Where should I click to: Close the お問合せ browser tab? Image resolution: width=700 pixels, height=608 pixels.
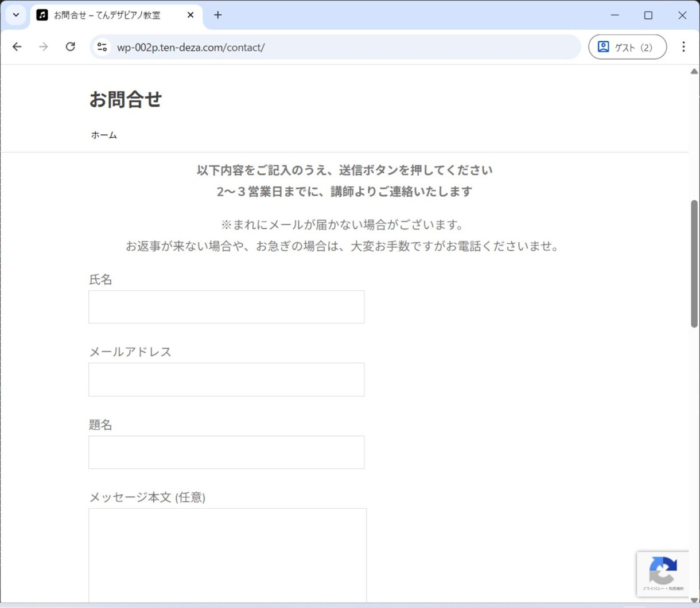coord(190,15)
